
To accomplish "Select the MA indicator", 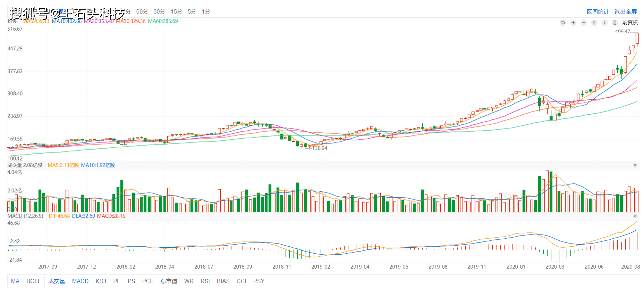I will (15, 281).
